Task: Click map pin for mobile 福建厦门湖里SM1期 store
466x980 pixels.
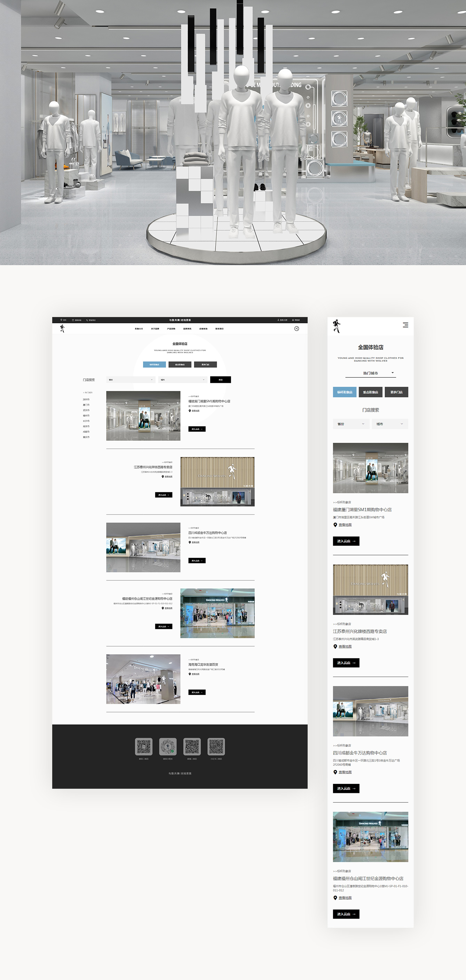Action: [335, 525]
